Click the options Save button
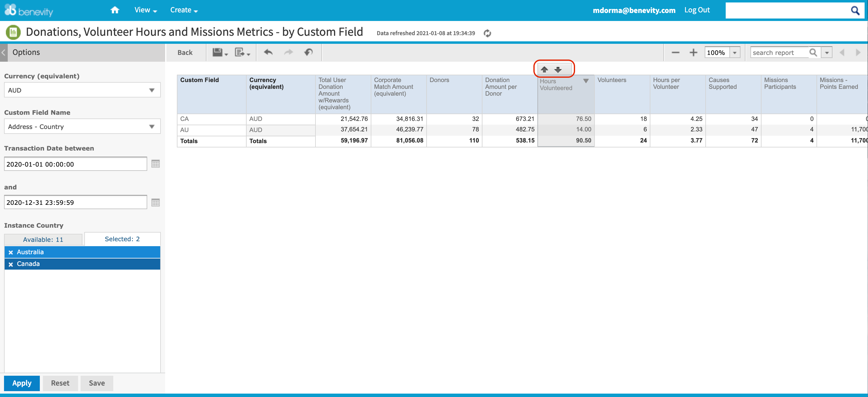The height and width of the screenshot is (397, 868). 97,383
